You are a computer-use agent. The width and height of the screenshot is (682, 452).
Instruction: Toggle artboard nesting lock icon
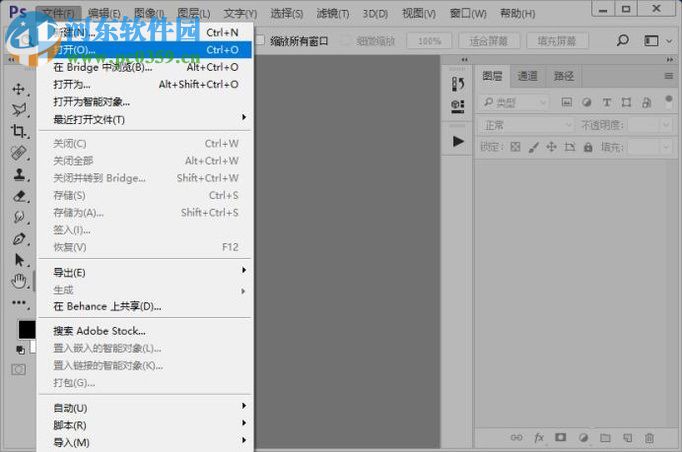569,147
